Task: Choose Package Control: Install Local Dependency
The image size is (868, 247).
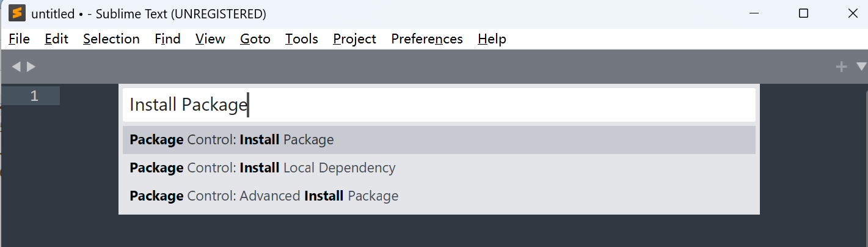Action: point(439,168)
